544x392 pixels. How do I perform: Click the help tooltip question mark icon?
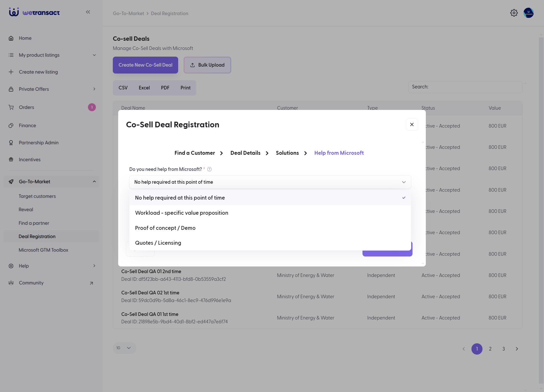209,169
